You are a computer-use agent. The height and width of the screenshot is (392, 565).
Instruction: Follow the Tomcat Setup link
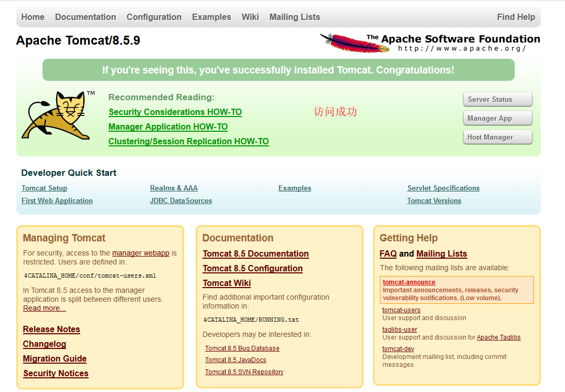click(44, 188)
